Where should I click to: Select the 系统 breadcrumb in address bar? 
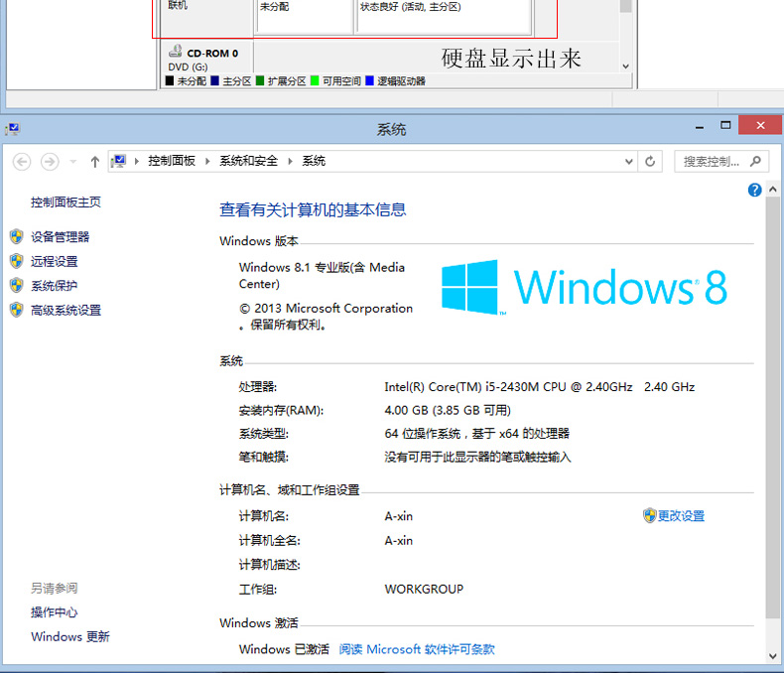pyautogui.click(x=314, y=161)
